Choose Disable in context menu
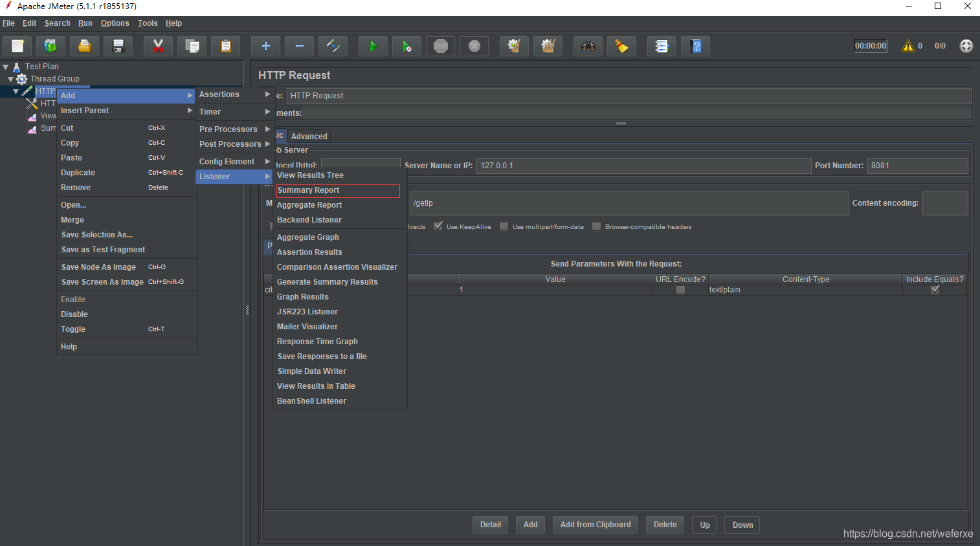 pos(127,314)
